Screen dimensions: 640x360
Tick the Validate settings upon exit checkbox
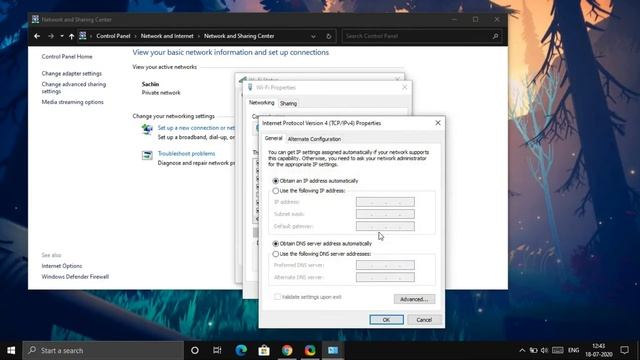[x=277, y=297]
